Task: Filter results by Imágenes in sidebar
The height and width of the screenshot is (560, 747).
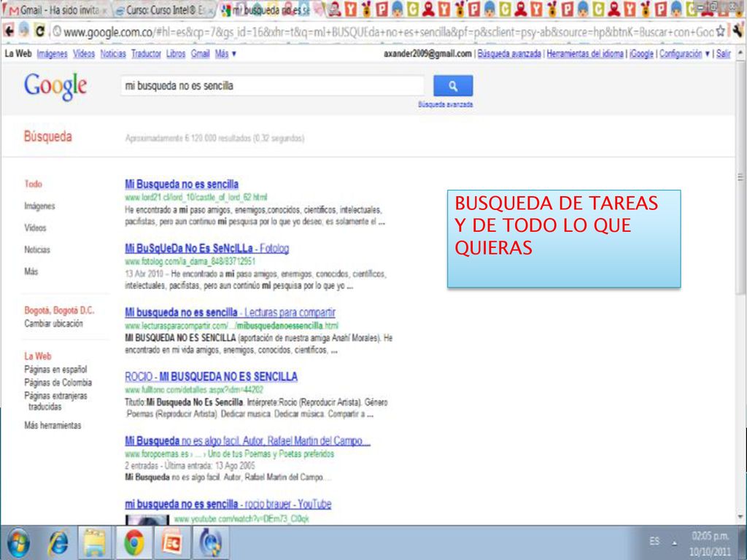Action: (x=39, y=206)
